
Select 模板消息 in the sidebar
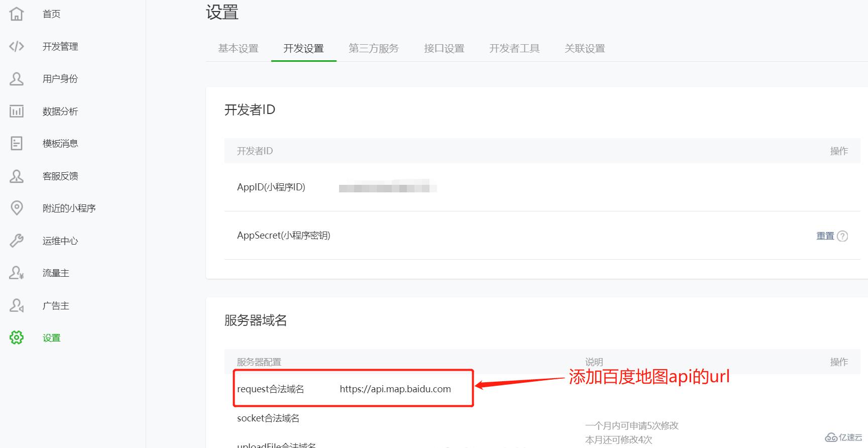(x=60, y=144)
